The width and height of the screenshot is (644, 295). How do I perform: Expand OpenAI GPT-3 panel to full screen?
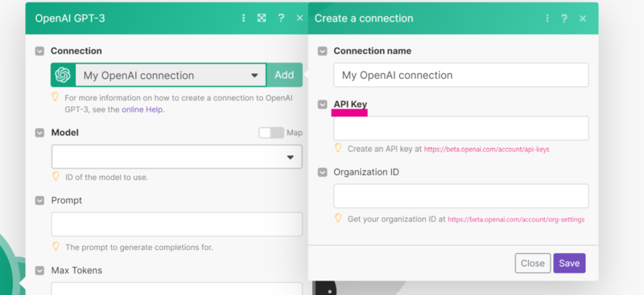tap(262, 18)
